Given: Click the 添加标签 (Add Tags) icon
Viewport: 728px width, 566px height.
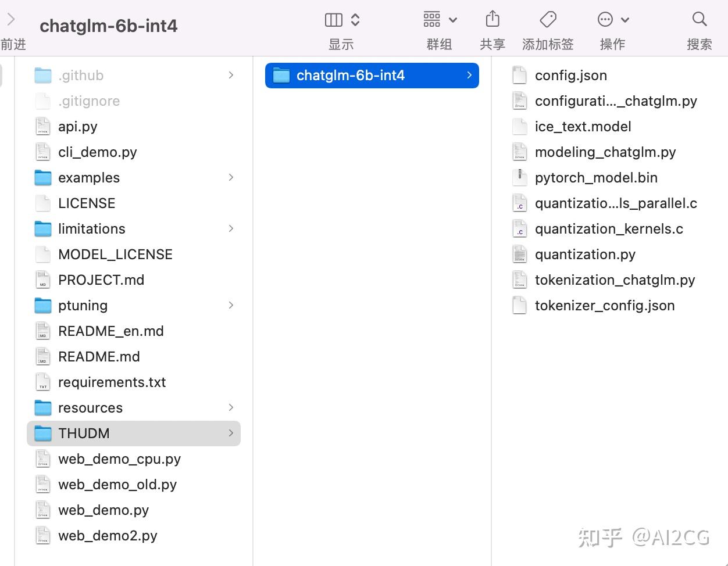Looking at the screenshot, I should pos(547,19).
